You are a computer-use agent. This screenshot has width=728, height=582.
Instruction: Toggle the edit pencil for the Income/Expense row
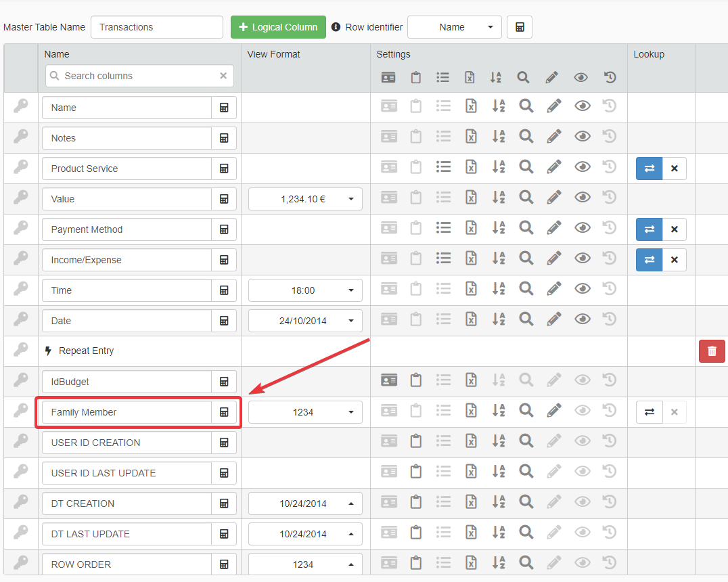[x=553, y=259]
